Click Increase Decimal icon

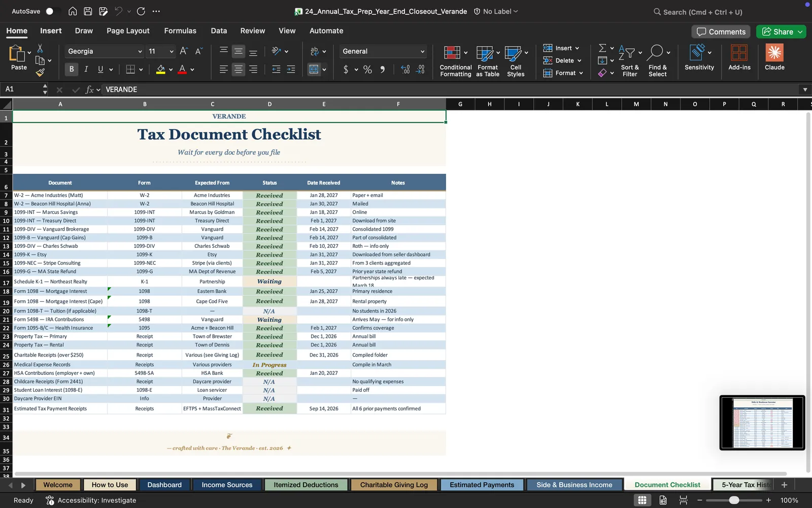(405, 70)
